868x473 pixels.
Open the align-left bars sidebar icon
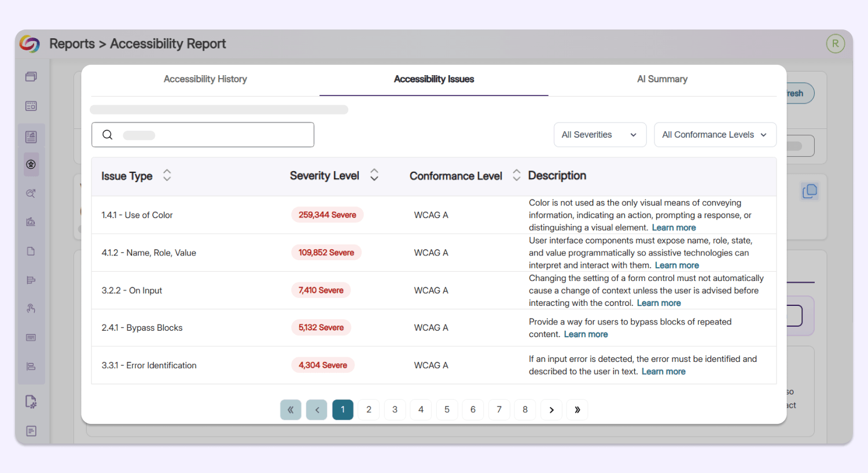[31, 366]
